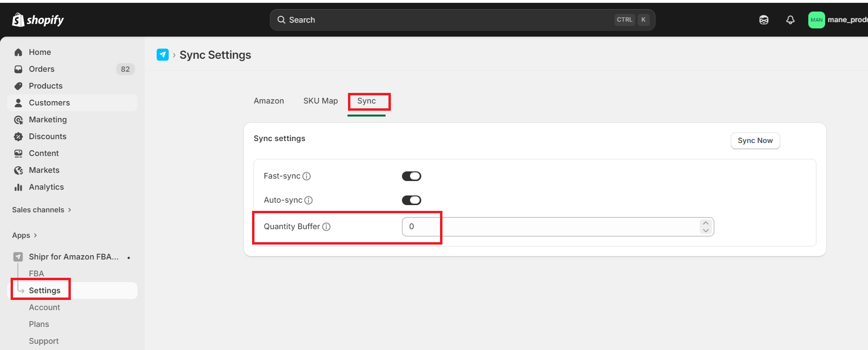Click the Shipr app icon in breadcrumb

point(162,55)
